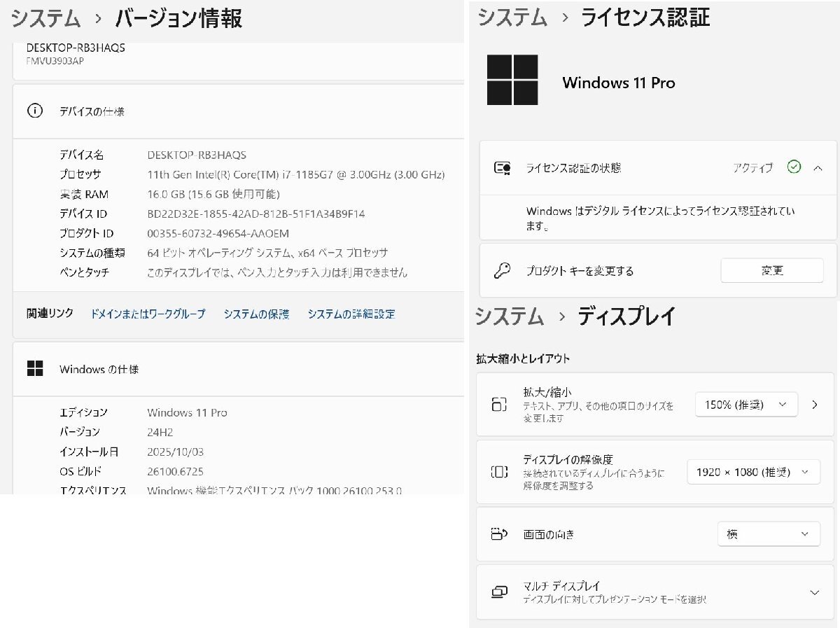This screenshot has width=840, height=628.
Task: Click the green アクティブ checkmark
Action: 794,167
